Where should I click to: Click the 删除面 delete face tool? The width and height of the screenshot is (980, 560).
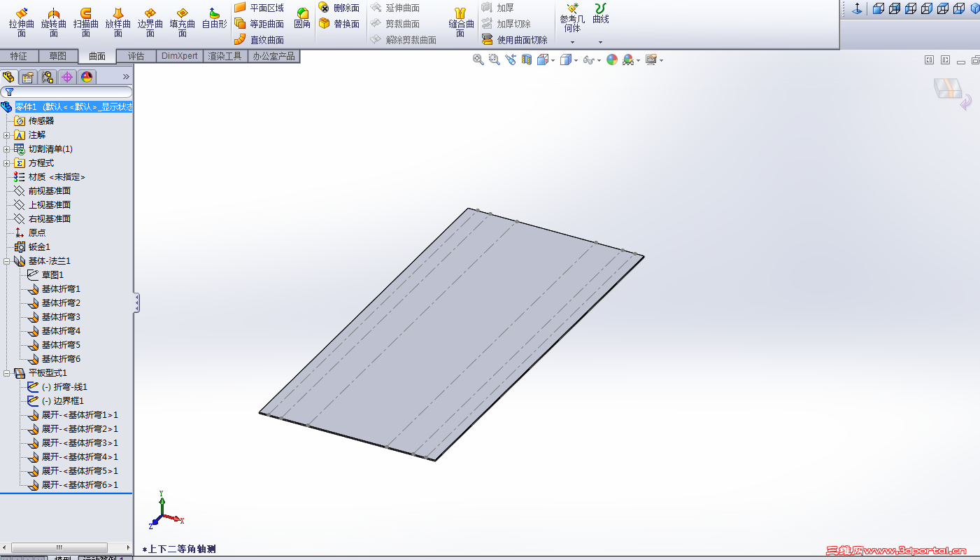tap(339, 8)
